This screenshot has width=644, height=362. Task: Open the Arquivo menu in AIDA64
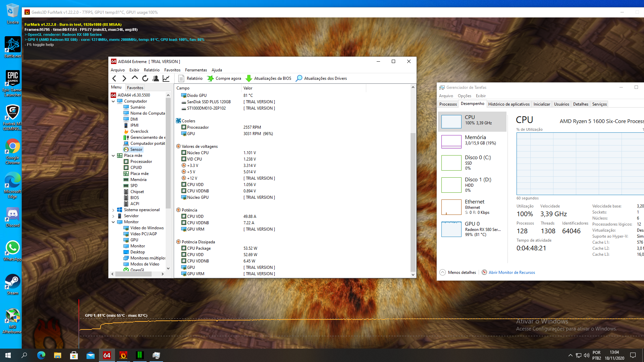point(118,70)
